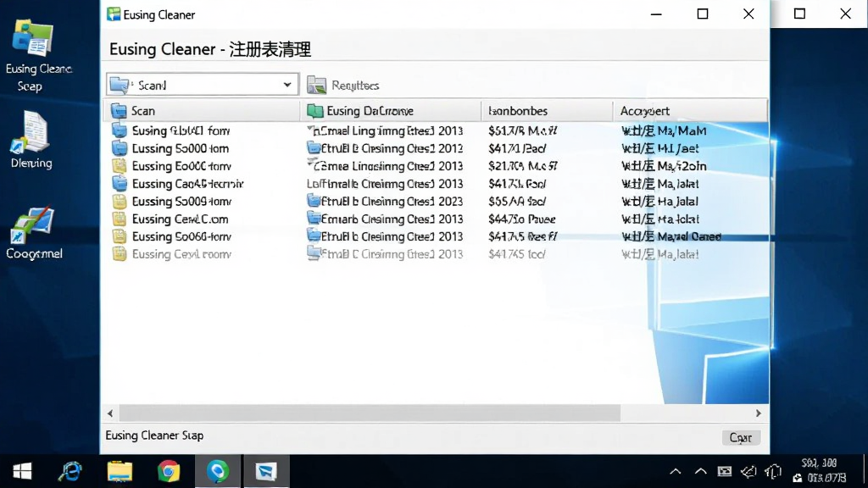Click the folder icon inside Scand dropdown
Viewport: 868px width, 488px height.
119,85
